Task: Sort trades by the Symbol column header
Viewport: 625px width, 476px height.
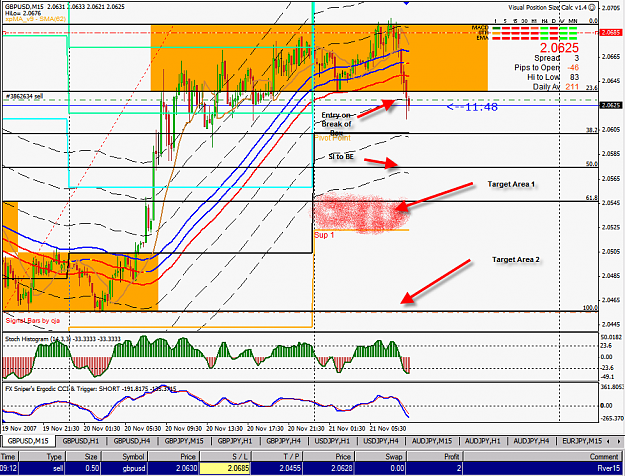Action: [124, 456]
